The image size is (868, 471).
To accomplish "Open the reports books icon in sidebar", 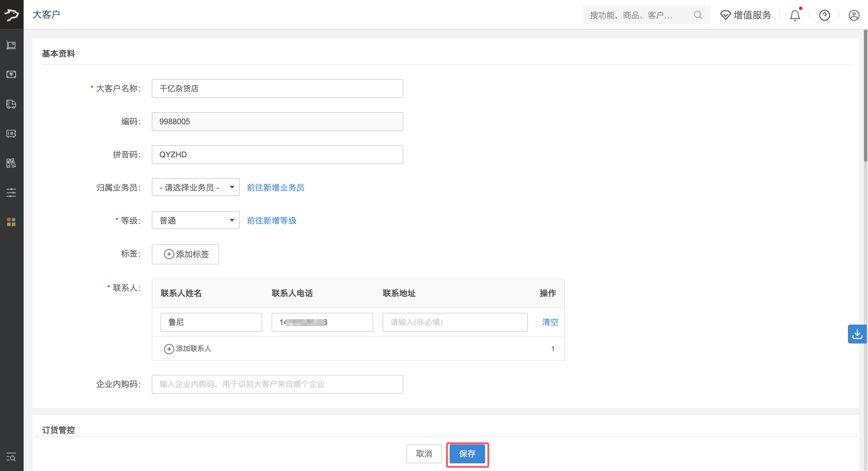I will (11, 163).
